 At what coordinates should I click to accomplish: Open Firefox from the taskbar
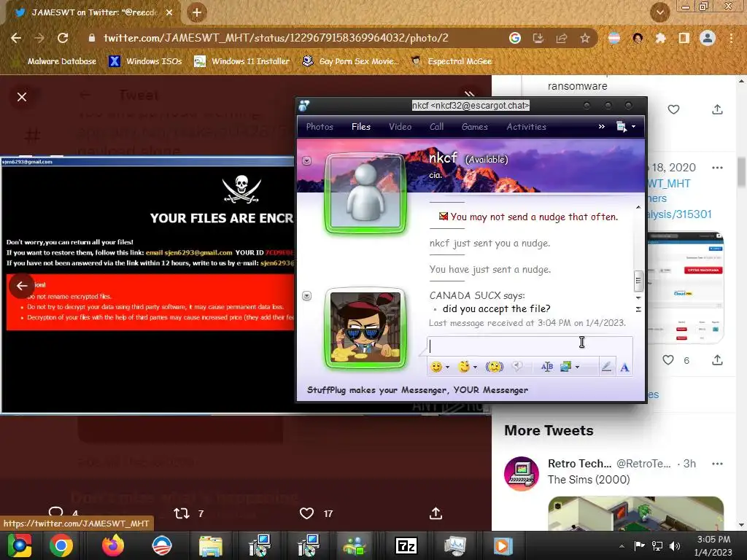coord(113,546)
